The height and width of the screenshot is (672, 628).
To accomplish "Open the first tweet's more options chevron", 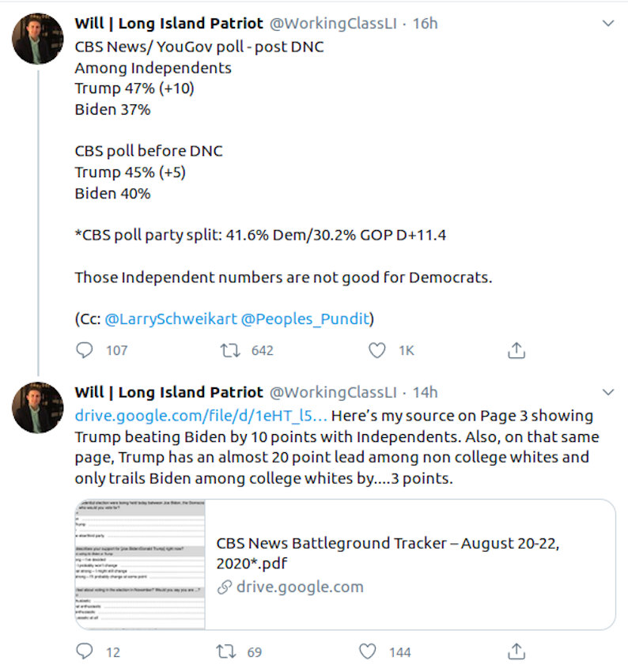I will [607, 24].
